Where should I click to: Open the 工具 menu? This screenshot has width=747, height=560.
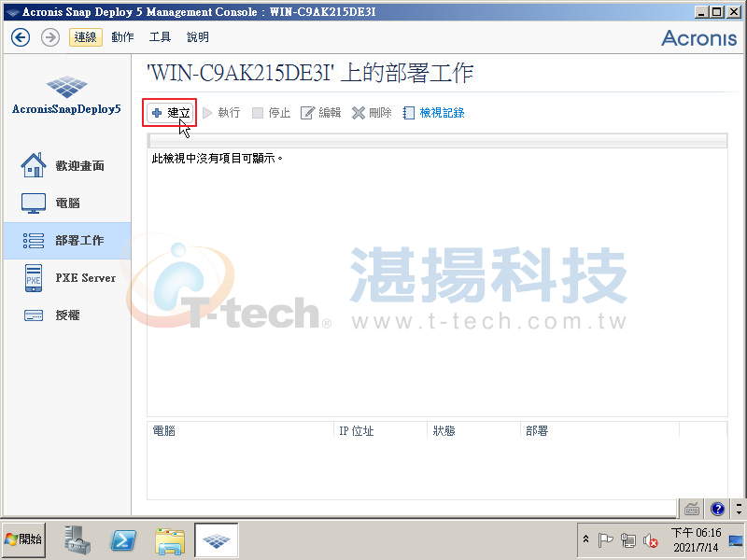point(160,37)
